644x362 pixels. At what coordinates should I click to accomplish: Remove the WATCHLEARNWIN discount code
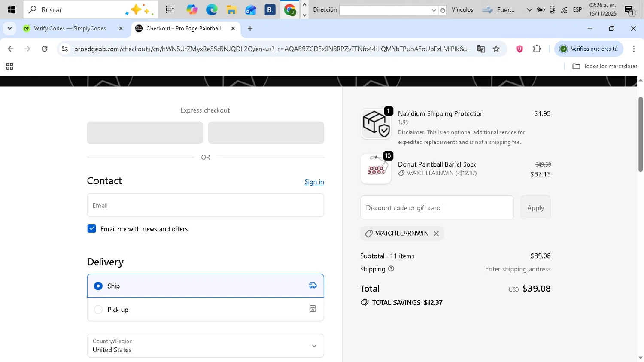coord(436,234)
